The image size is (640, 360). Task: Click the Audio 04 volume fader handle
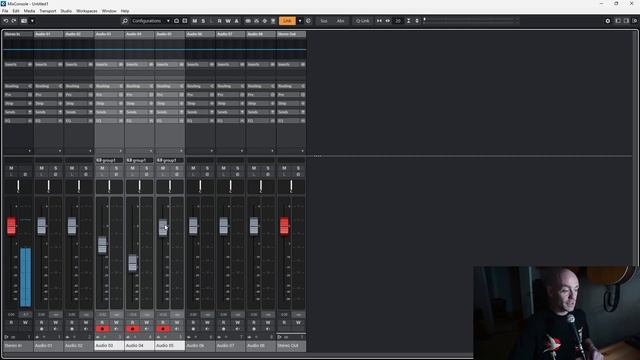click(133, 263)
